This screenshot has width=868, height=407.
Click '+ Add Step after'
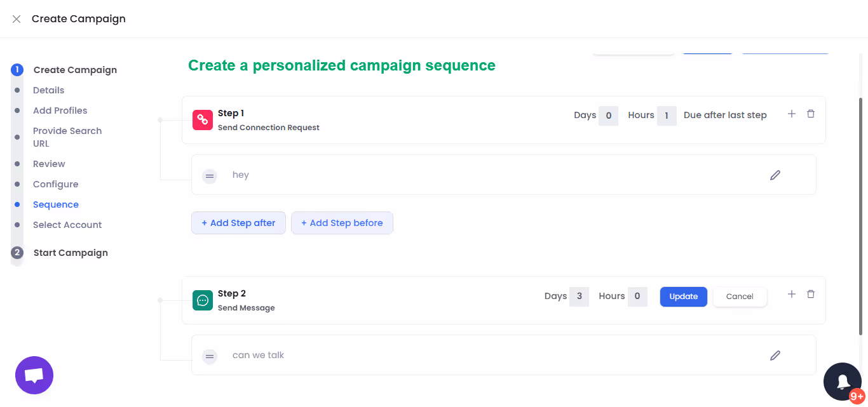click(238, 222)
